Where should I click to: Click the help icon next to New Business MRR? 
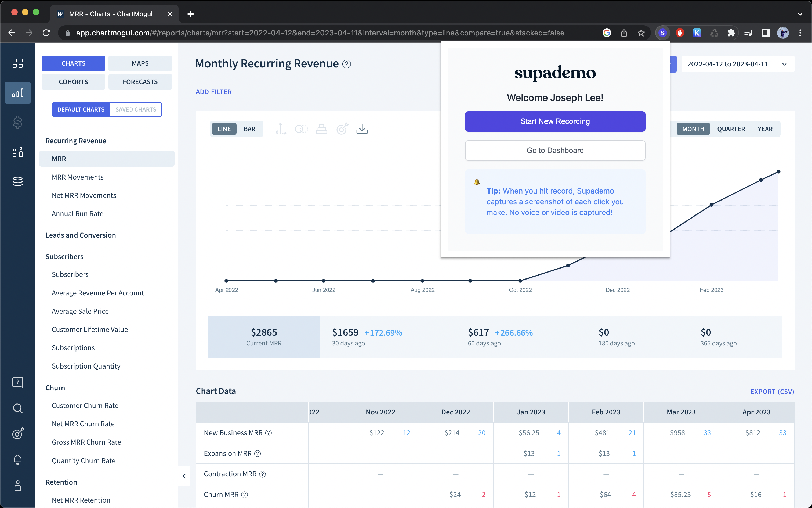click(269, 433)
